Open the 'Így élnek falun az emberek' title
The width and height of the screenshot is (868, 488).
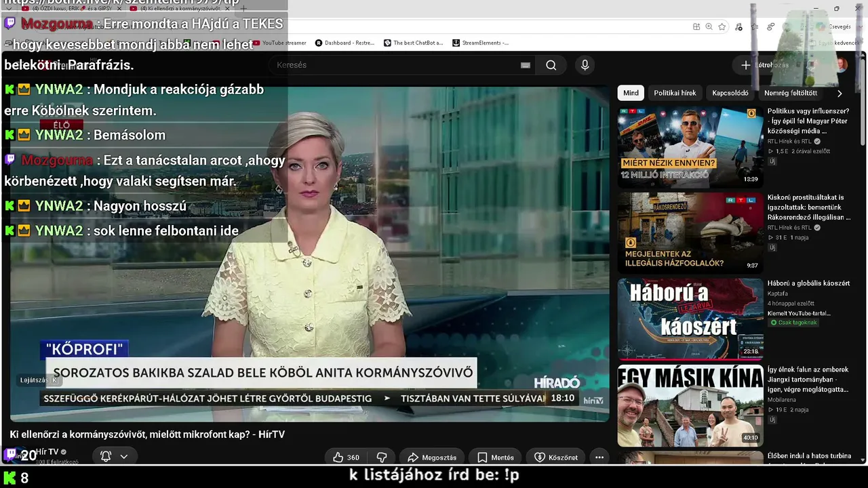click(808, 380)
